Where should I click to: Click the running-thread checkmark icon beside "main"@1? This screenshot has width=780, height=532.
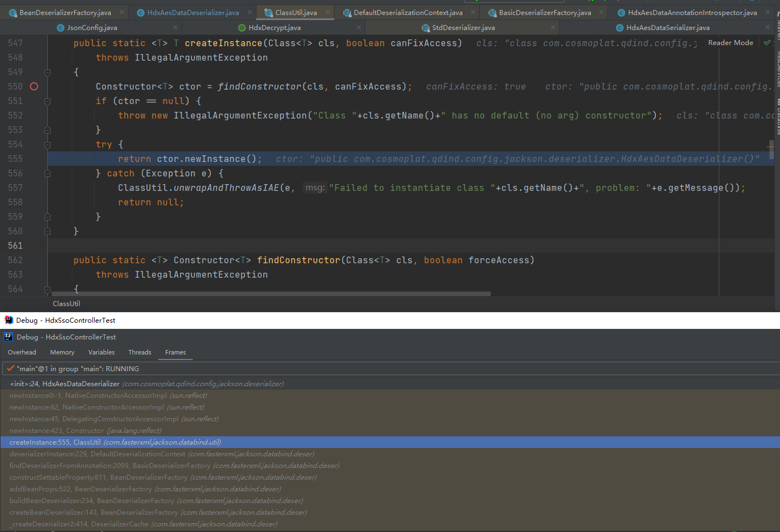click(x=10, y=368)
